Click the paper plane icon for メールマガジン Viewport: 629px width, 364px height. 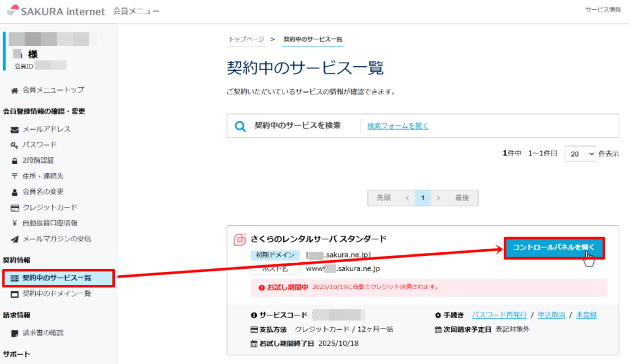click(15, 239)
